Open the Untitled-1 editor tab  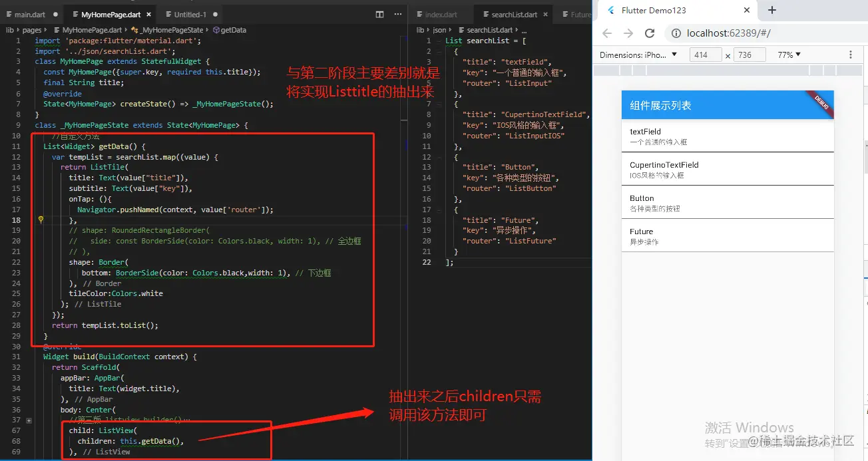point(190,14)
